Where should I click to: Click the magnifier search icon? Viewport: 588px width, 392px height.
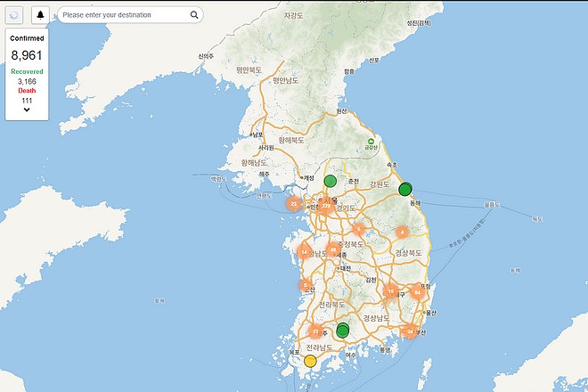pyautogui.click(x=194, y=15)
